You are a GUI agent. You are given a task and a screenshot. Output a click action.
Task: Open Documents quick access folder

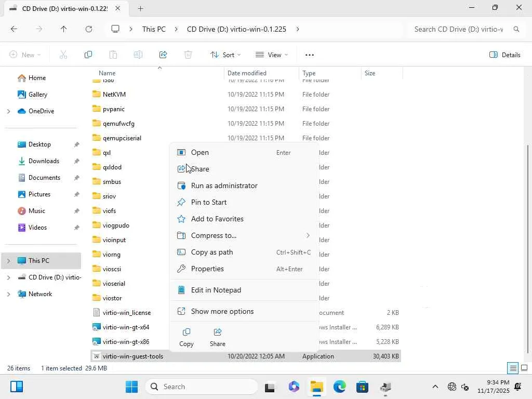[44, 178]
